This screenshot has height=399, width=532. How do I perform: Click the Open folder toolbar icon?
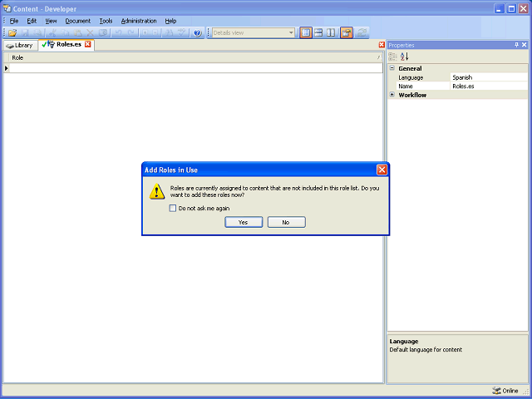pos(12,33)
